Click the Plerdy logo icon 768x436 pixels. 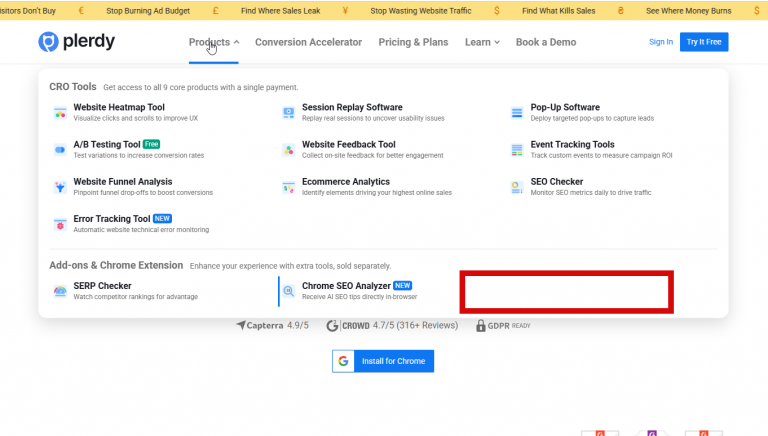tap(48, 42)
